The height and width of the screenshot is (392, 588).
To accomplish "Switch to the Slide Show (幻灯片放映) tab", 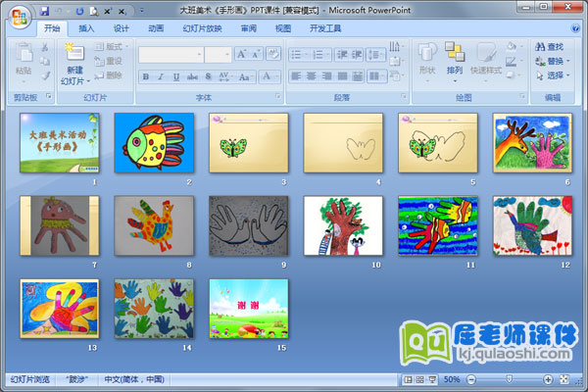I will click(x=203, y=29).
